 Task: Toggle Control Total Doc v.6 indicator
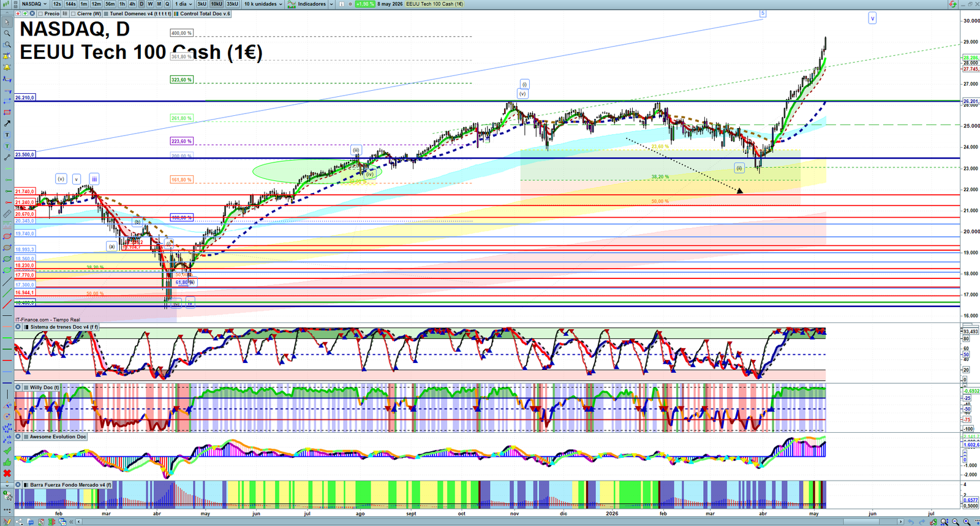(x=202, y=13)
